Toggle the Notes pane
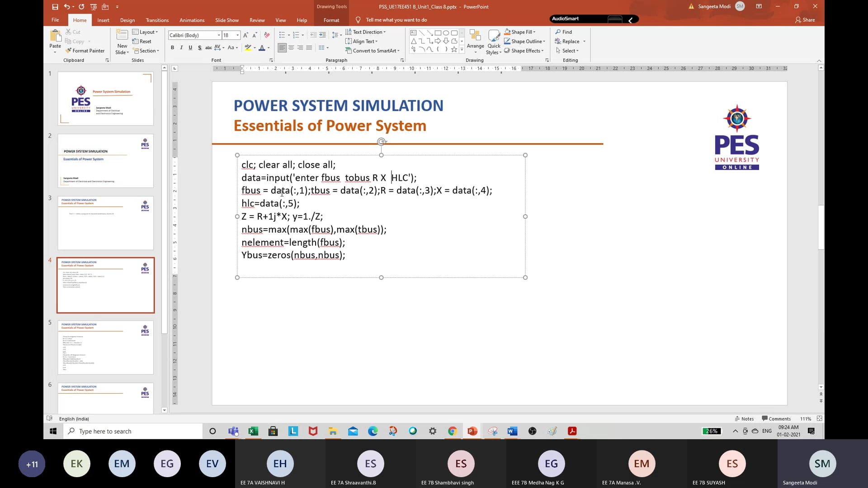868x488 pixels. [744, 418]
